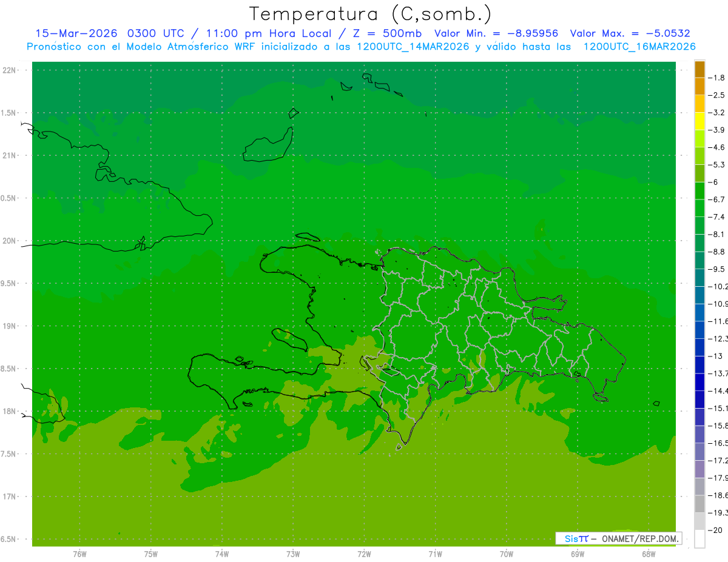Click the "70W" longitude label
The width and height of the screenshot is (728, 562).
[x=507, y=554]
